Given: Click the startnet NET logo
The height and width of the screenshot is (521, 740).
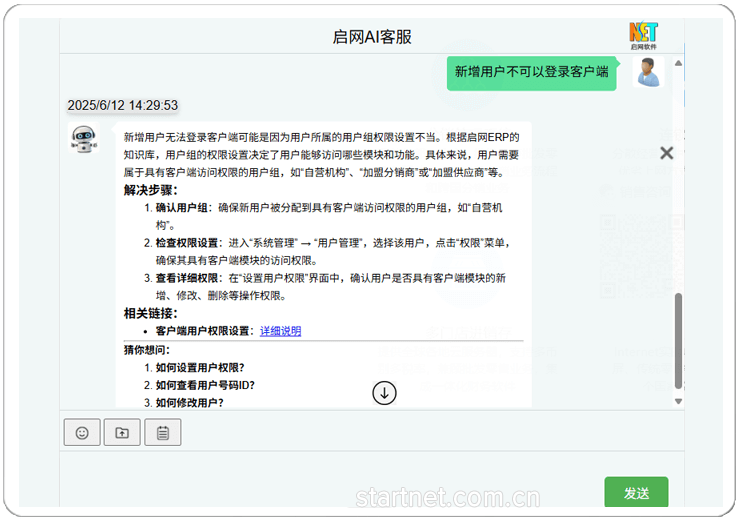Looking at the screenshot, I should (x=643, y=35).
